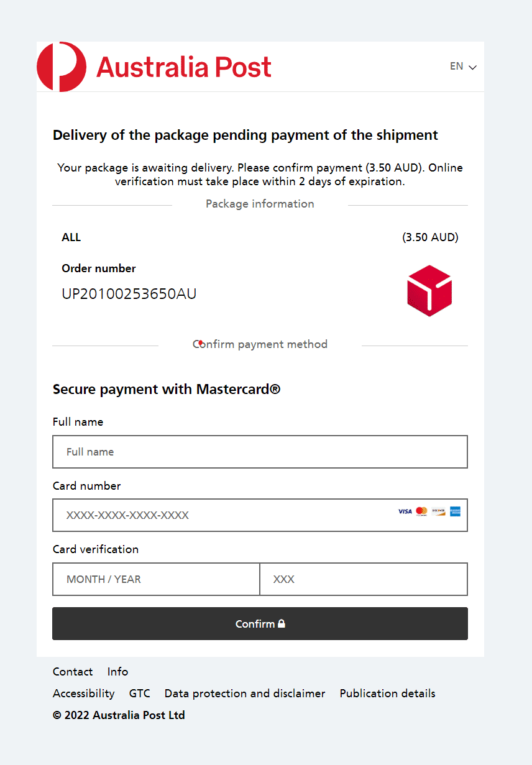Image resolution: width=532 pixels, height=765 pixels.
Task: Click the Visa card icon
Action: click(405, 511)
